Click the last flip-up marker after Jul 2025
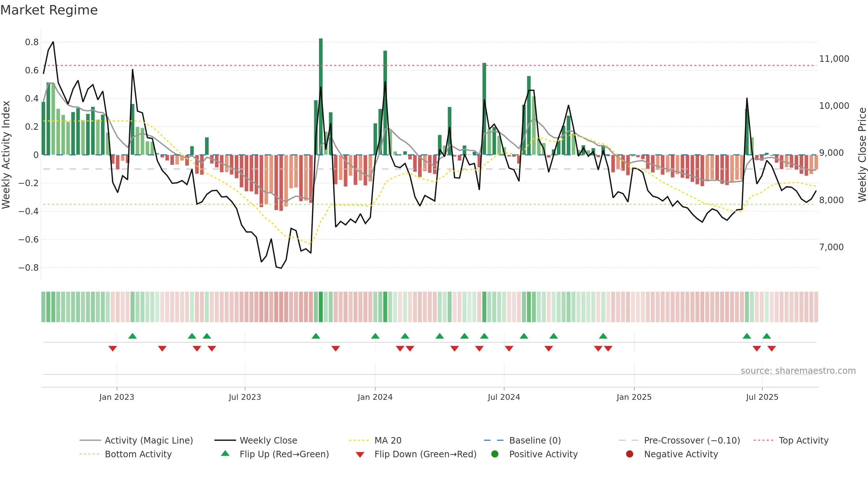 [767, 336]
